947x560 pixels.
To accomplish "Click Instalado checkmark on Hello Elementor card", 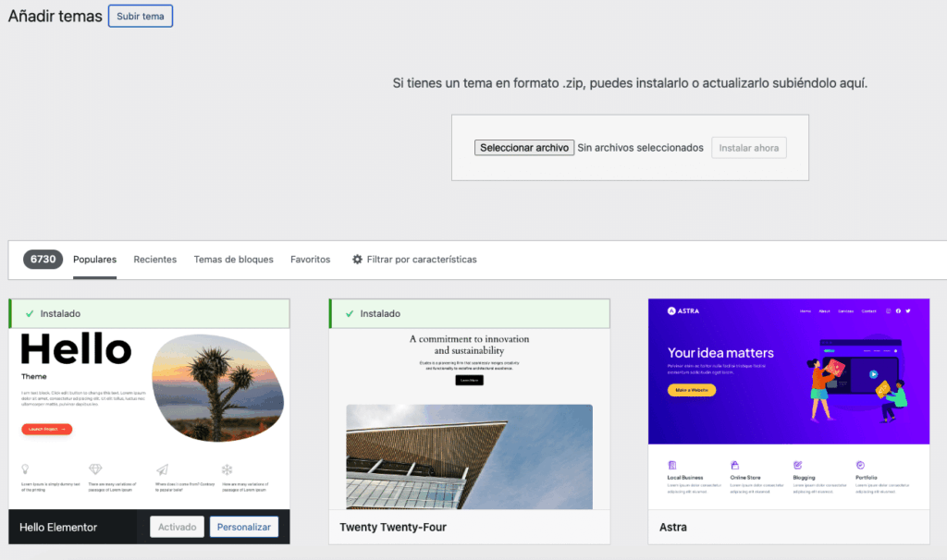I will pos(30,314).
